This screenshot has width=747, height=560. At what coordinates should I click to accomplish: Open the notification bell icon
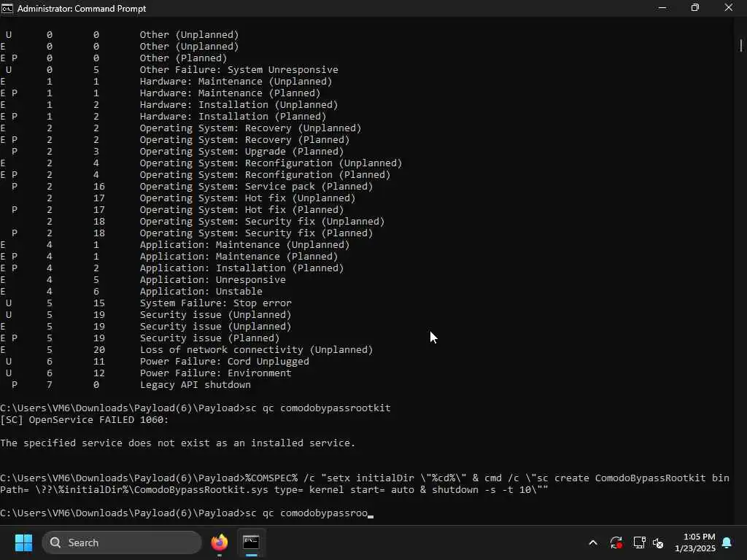coord(727,542)
